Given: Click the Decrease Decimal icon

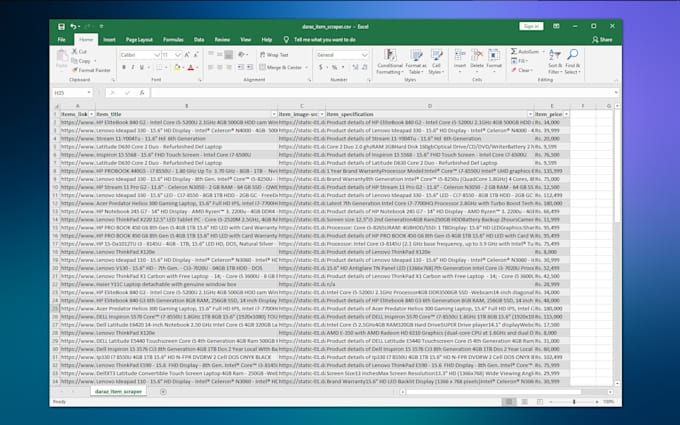Looking at the screenshot, I should (364, 67).
